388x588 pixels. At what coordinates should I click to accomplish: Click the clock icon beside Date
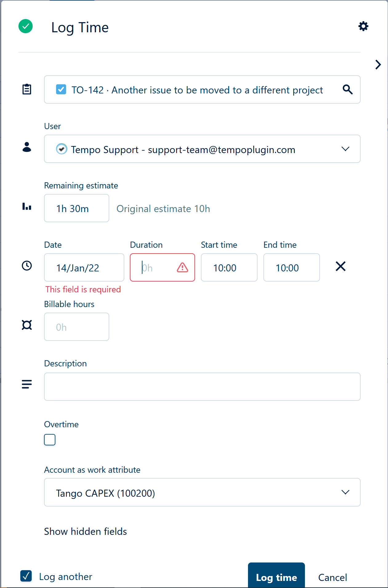[27, 266]
